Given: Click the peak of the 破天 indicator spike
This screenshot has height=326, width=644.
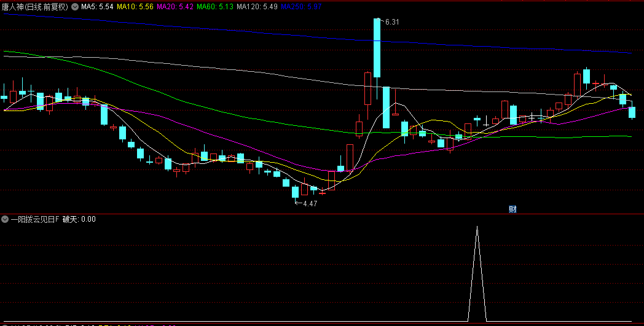Looking at the screenshot, I should [x=477, y=227].
